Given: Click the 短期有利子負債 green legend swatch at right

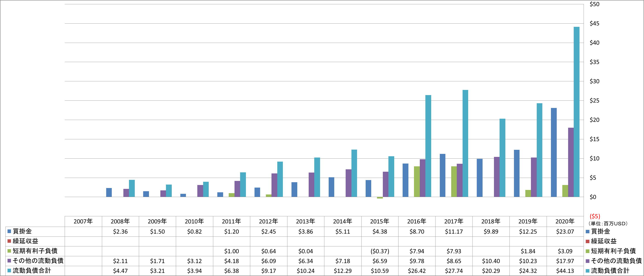Looking at the screenshot, I should [588, 251].
